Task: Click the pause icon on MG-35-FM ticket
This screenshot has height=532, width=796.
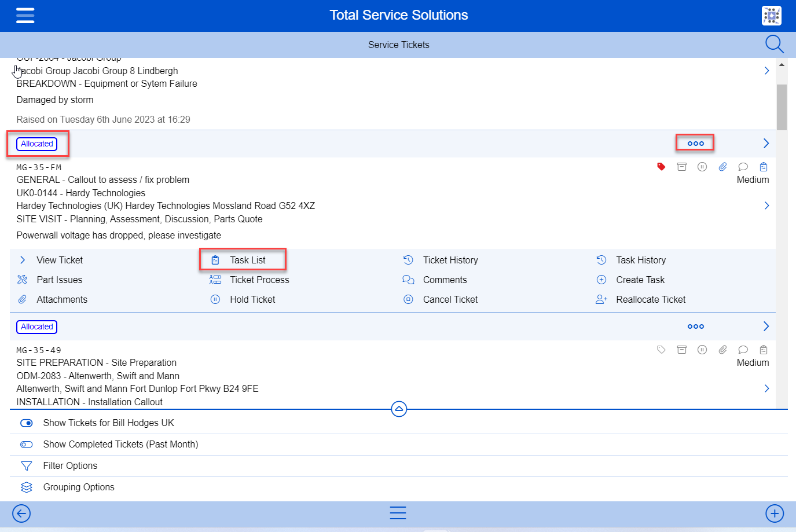Action: click(x=702, y=167)
